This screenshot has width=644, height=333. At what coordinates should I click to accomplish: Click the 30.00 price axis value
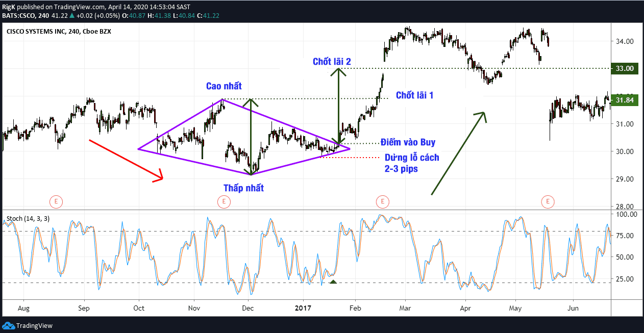(x=625, y=151)
